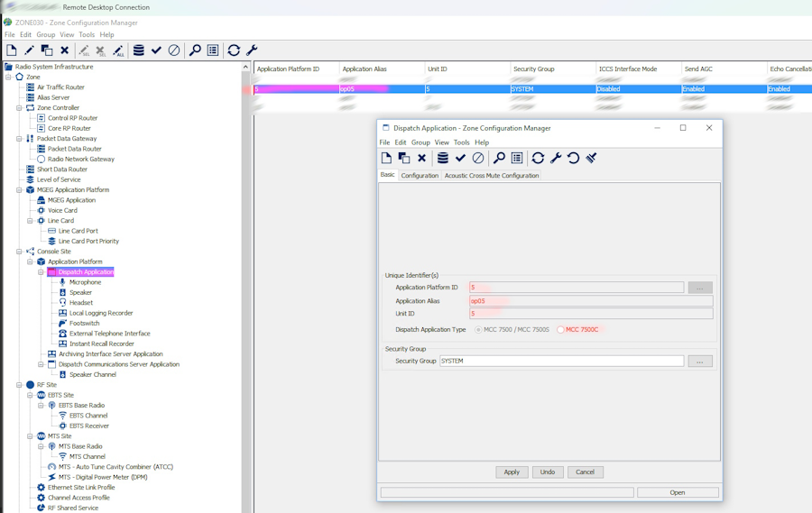Select Ethernet Site Link Profile tree item
This screenshot has height=513, width=812.
(81, 488)
